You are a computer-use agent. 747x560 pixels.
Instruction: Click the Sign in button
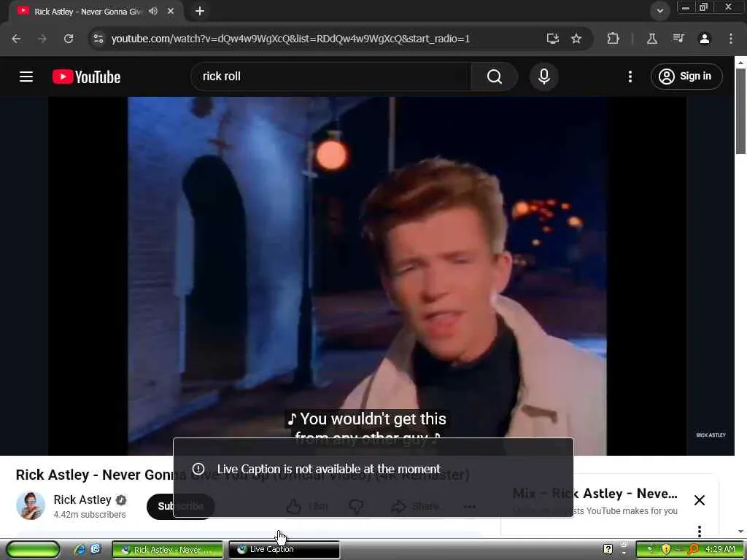686,76
